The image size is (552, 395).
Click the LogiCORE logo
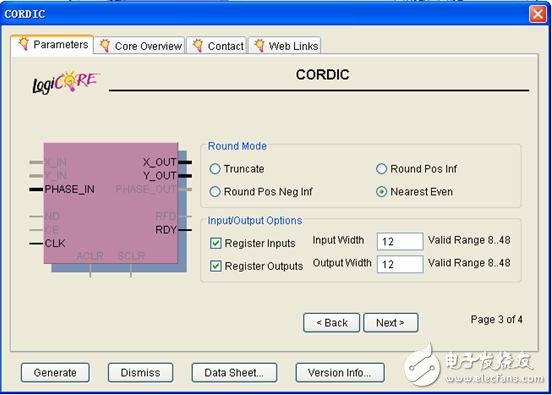[66, 82]
